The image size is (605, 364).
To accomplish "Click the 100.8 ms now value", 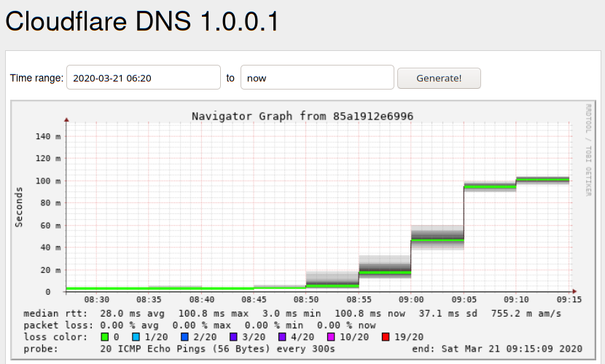I will coord(370,314).
